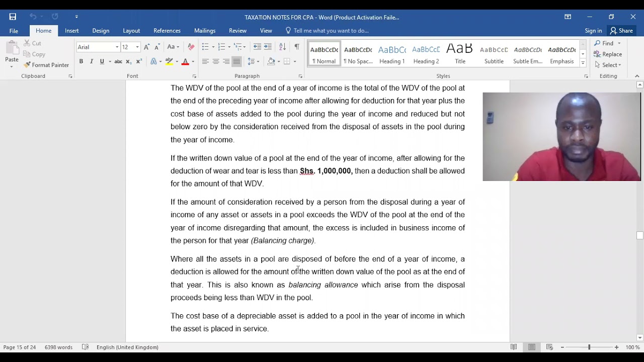Click the Read Mode view icon
Viewport: 644px width, 362px height.
point(514,347)
